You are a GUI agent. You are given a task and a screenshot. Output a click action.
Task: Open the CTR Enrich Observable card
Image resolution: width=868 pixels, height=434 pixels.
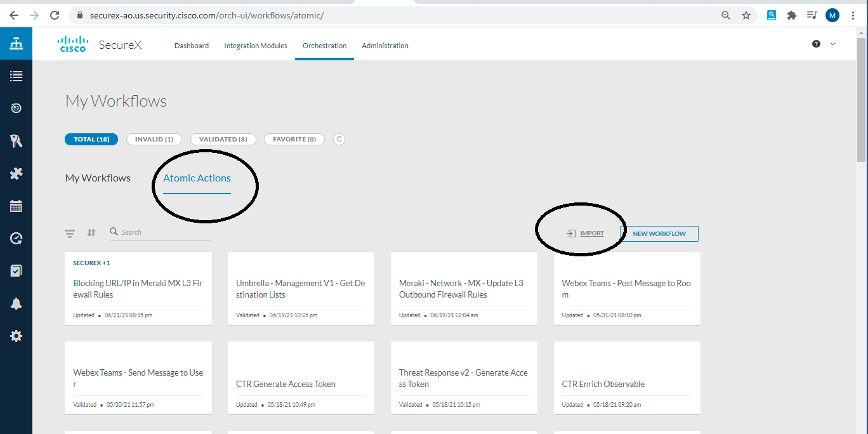coord(627,378)
